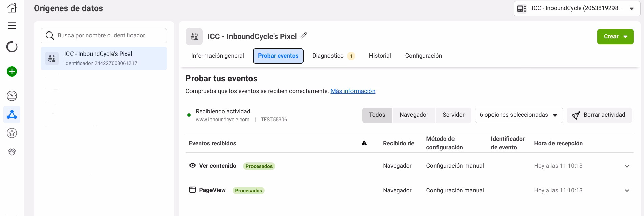Expand the PageView event row chevron

click(627, 191)
